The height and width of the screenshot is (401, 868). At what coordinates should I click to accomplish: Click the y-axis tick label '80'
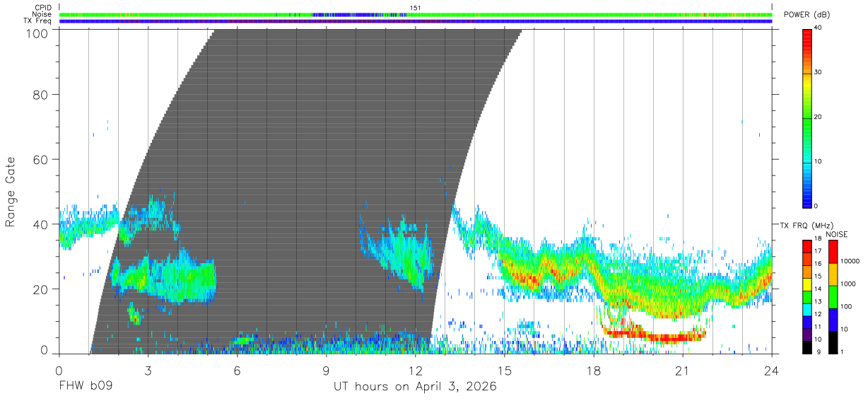click(41, 95)
